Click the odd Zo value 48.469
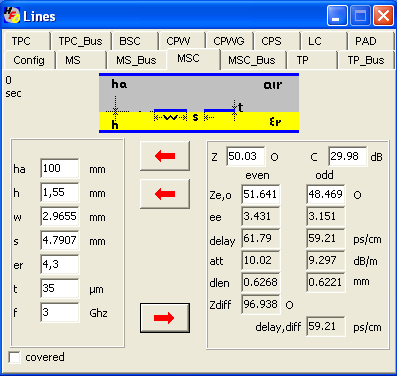This screenshot has width=397, height=376. (326, 194)
